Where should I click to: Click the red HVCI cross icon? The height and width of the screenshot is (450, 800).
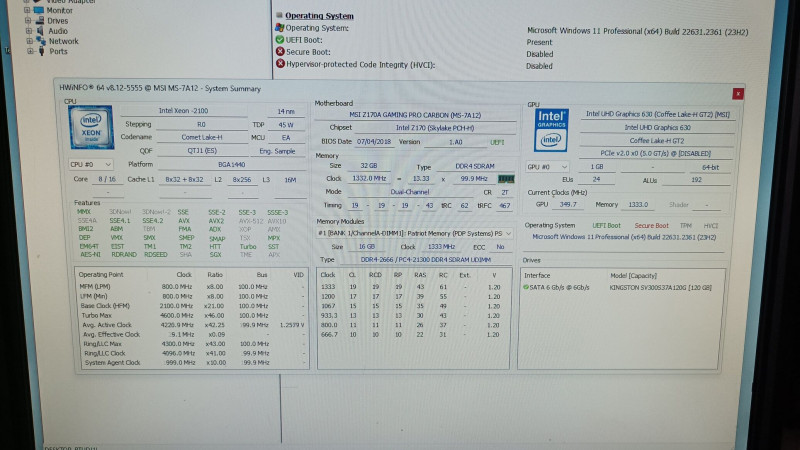[x=281, y=64]
